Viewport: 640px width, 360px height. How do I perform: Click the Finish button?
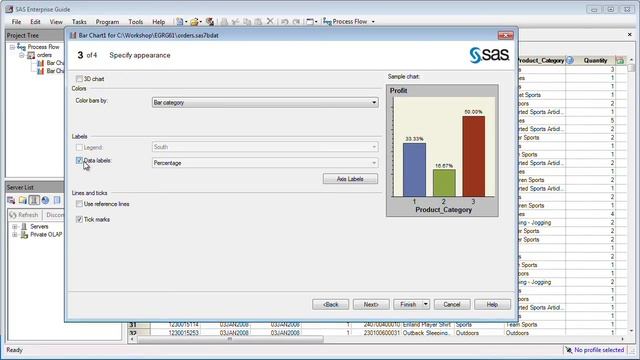click(408, 304)
